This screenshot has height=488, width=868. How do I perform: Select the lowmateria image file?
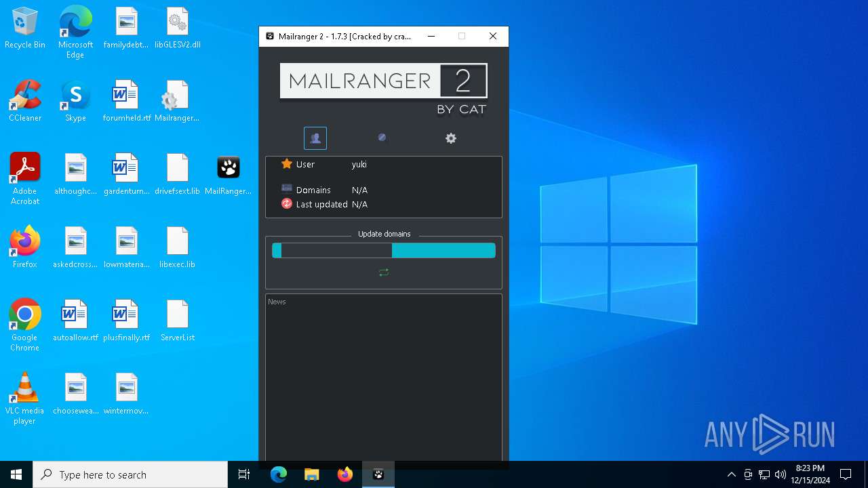pos(126,248)
